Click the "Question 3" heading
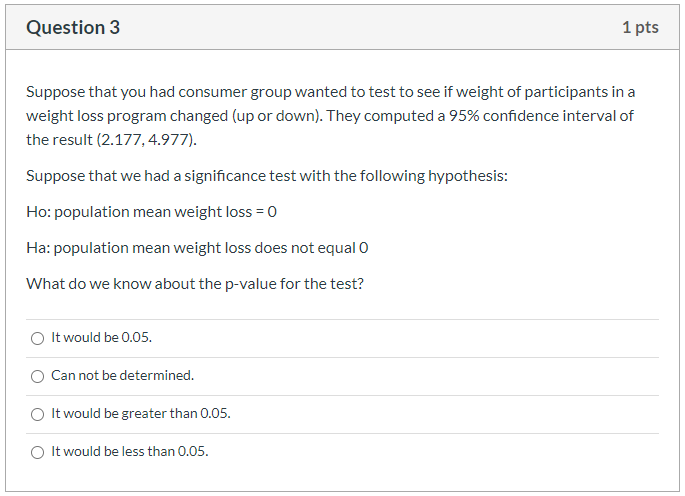 (73, 28)
